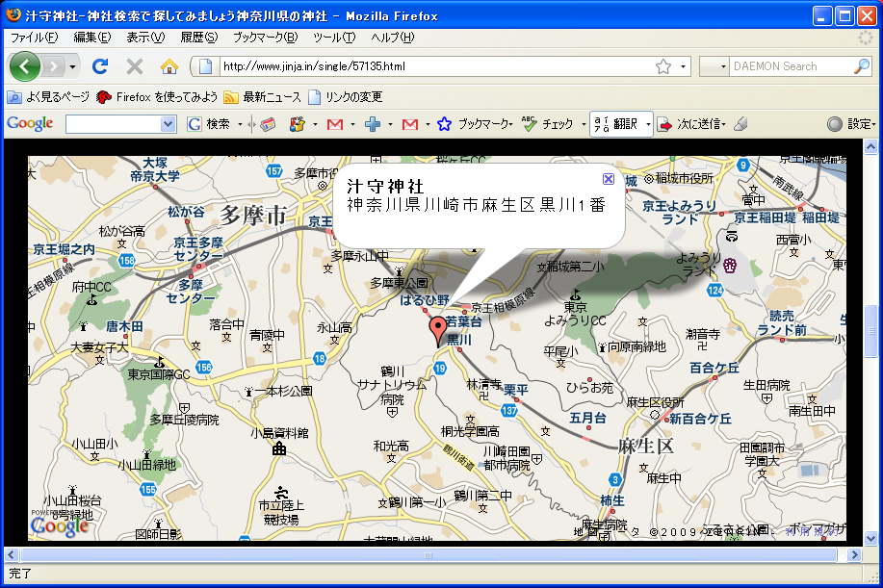Open the よく見るページ bookmark folder
The height and width of the screenshot is (588, 883).
pyautogui.click(x=48, y=97)
